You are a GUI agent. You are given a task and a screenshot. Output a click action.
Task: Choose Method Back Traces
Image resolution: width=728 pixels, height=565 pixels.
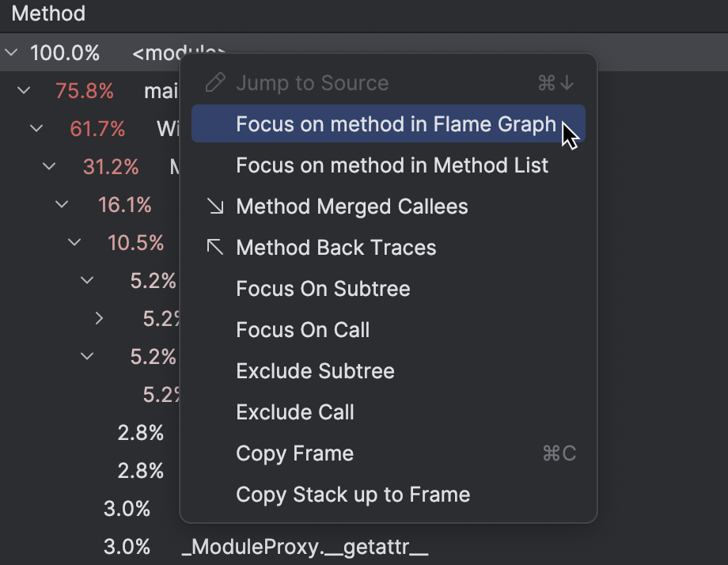click(336, 247)
